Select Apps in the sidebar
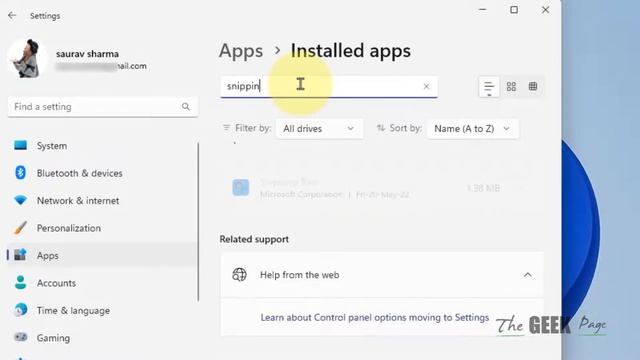This screenshot has width=640, height=360. point(102,256)
